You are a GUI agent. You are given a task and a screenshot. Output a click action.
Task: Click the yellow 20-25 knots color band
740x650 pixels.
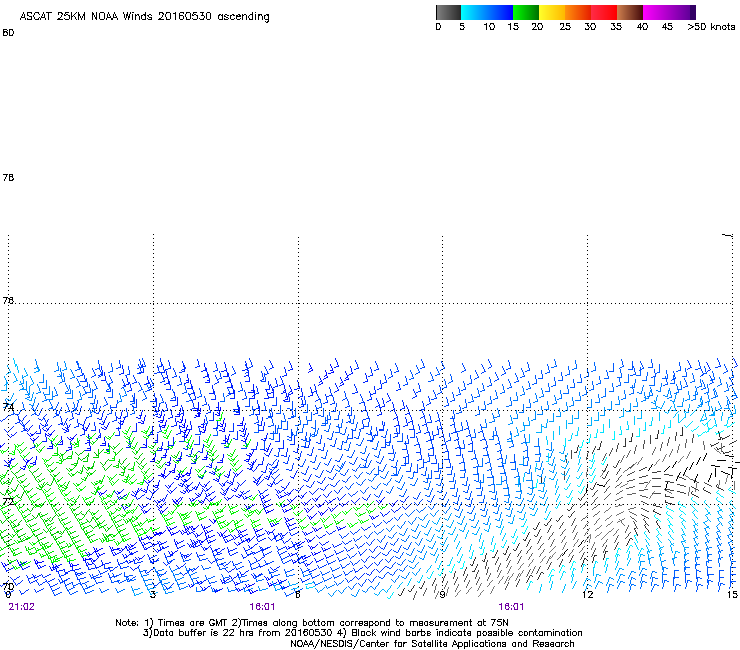[552, 12]
